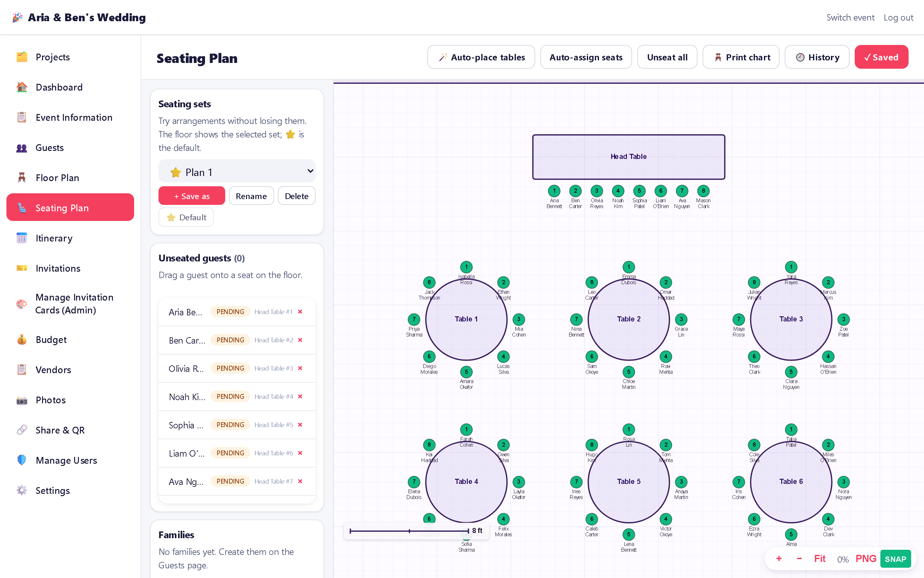Click Auto-place tables button
The width and height of the screenshot is (924, 578).
pos(481,57)
